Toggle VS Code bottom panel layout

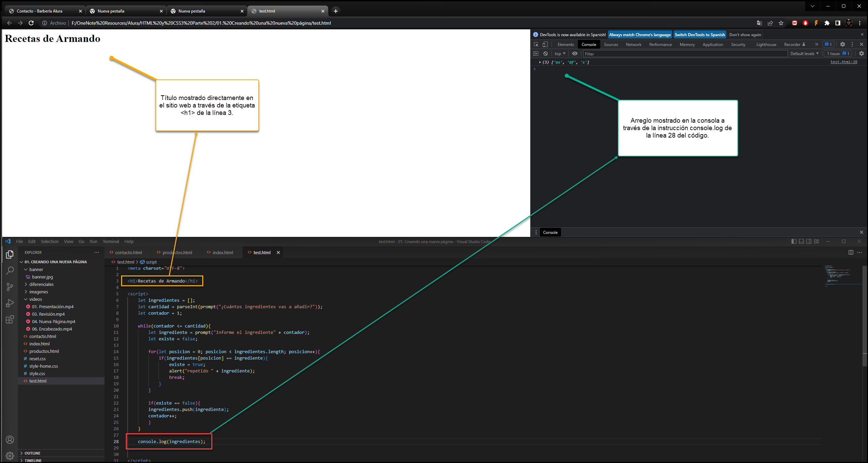(x=801, y=241)
